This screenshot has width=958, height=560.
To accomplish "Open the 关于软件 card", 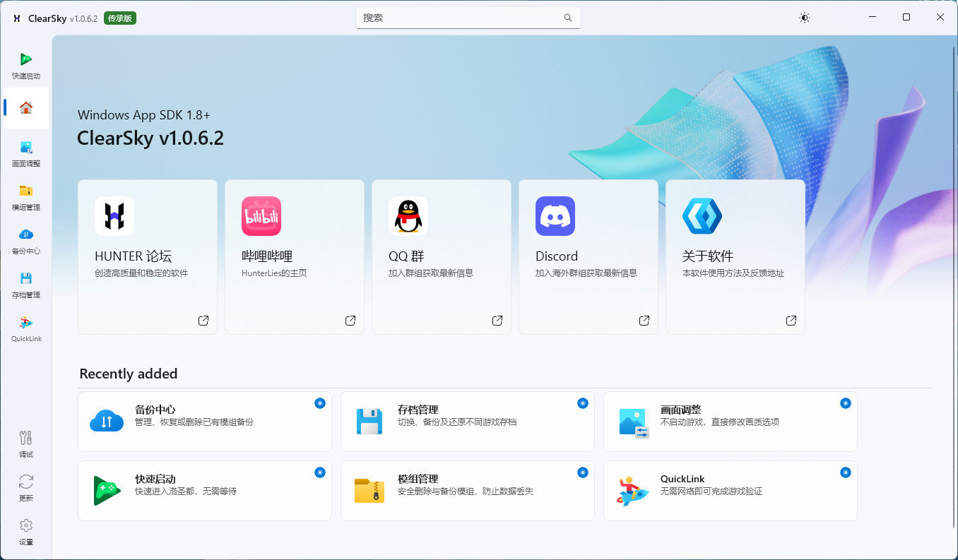I will point(735,256).
